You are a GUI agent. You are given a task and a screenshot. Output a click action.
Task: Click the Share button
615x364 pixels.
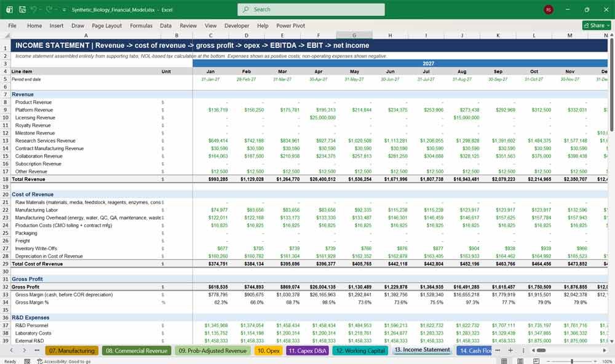click(597, 25)
